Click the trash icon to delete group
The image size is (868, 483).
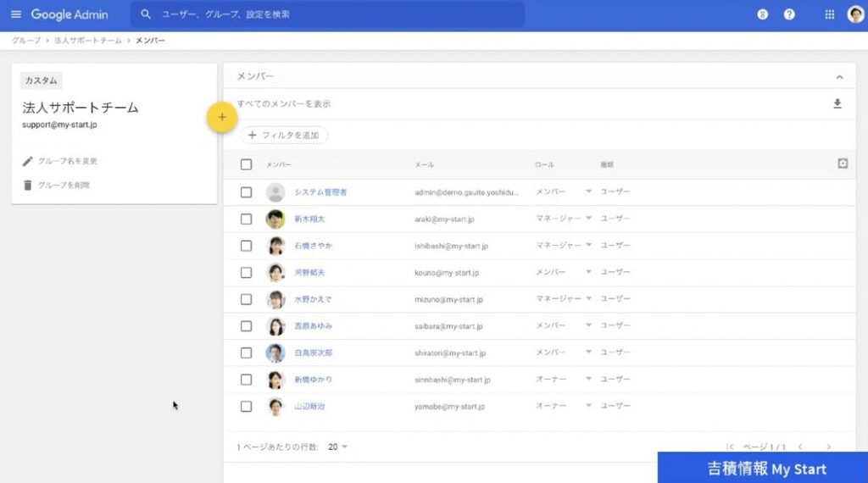[28, 185]
